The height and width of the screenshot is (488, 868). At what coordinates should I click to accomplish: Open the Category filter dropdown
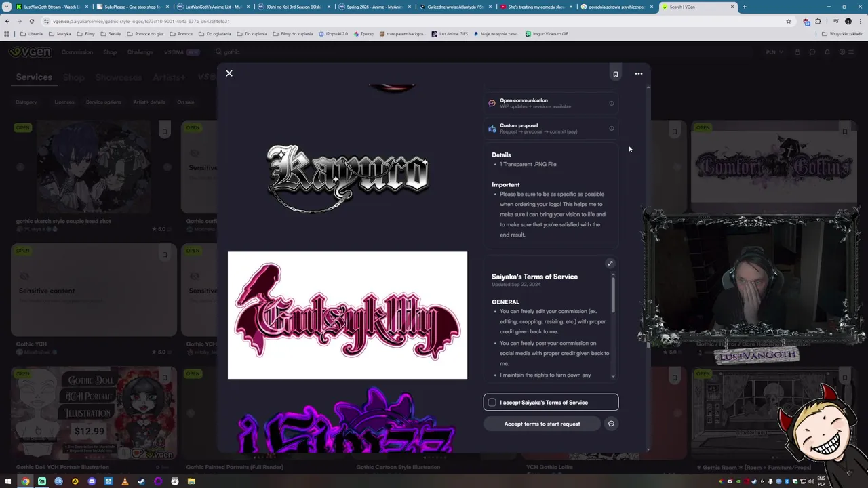click(27, 102)
